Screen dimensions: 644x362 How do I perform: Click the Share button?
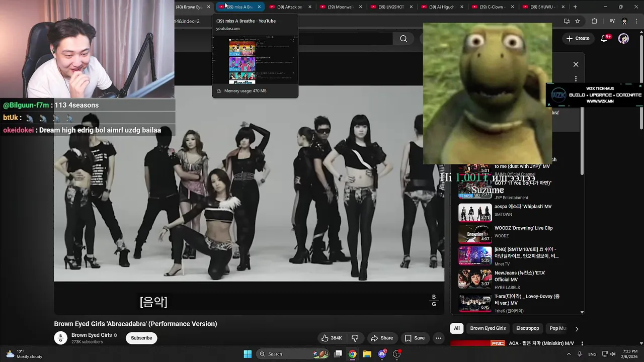(381, 338)
